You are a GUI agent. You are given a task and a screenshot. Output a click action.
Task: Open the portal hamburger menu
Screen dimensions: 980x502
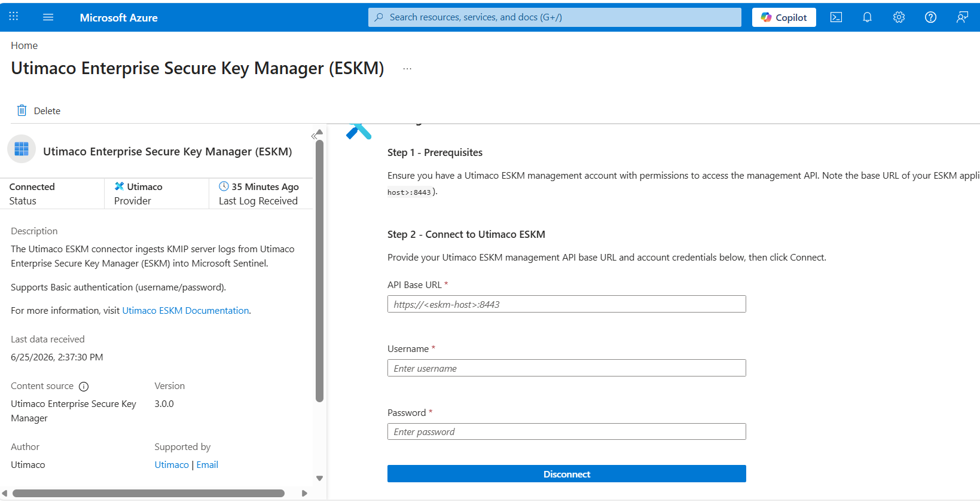point(48,17)
